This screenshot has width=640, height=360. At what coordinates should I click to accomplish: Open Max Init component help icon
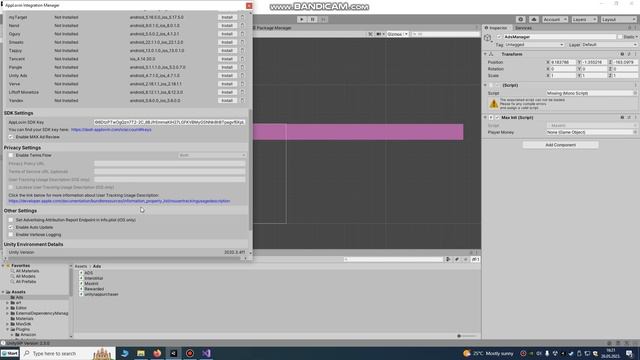pyautogui.click(x=622, y=118)
